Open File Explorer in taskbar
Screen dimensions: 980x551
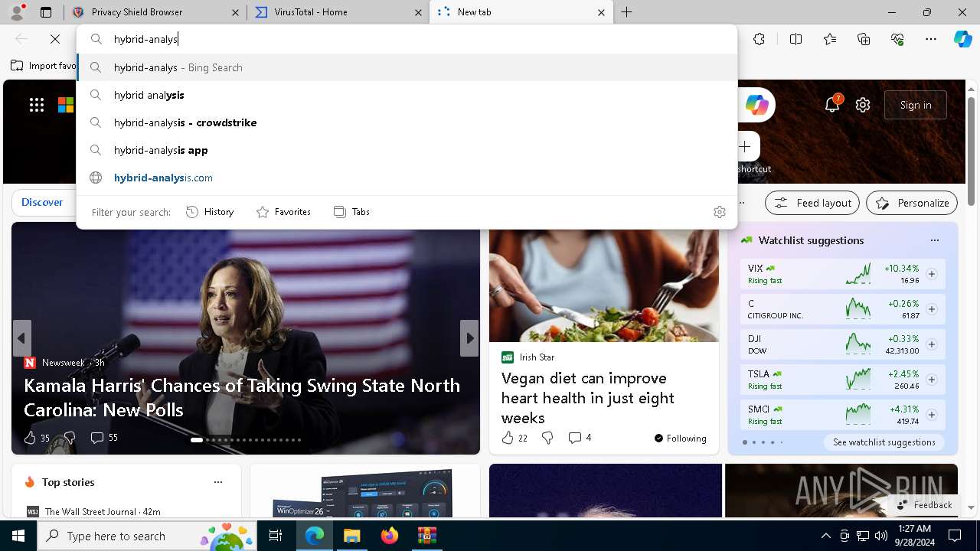coord(351,536)
